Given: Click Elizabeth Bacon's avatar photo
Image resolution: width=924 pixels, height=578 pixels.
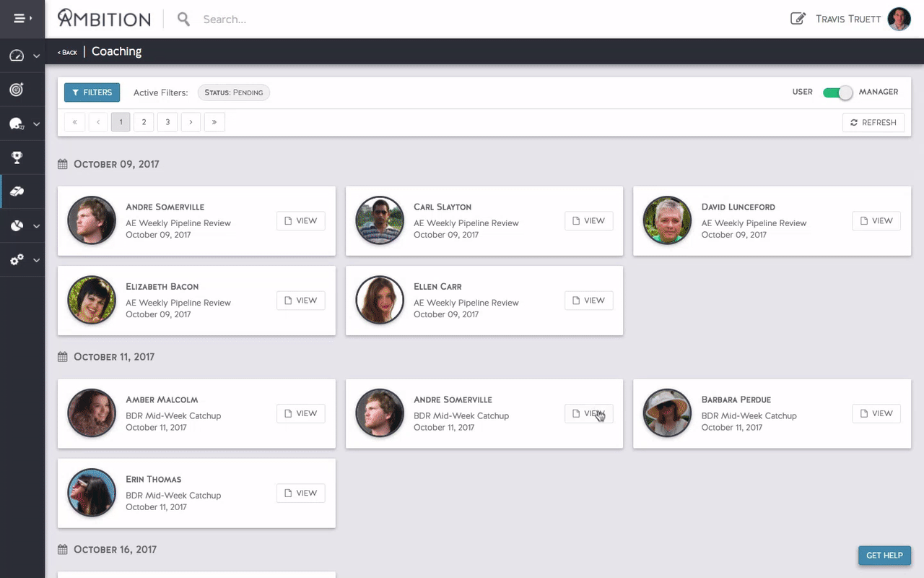Looking at the screenshot, I should pyautogui.click(x=92, y=300).
